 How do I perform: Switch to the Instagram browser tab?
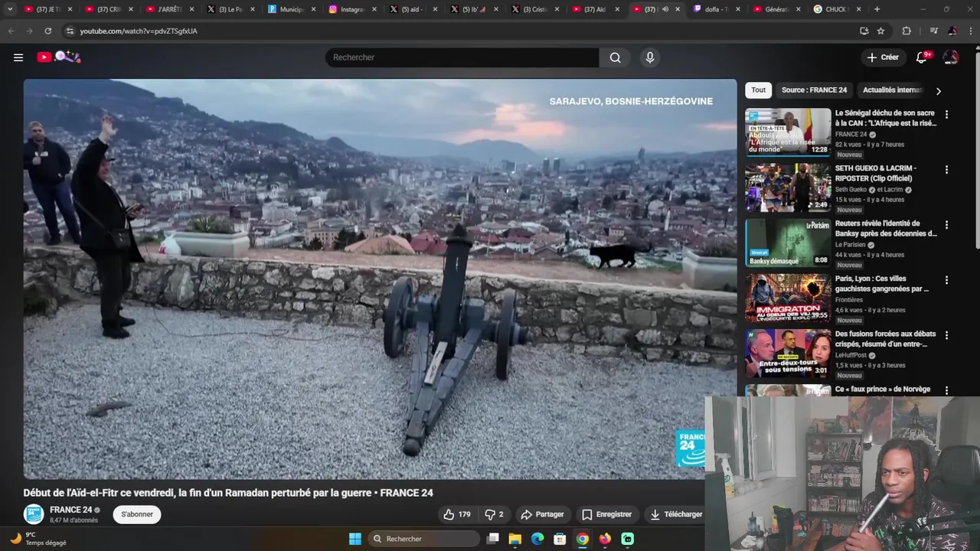352,9
